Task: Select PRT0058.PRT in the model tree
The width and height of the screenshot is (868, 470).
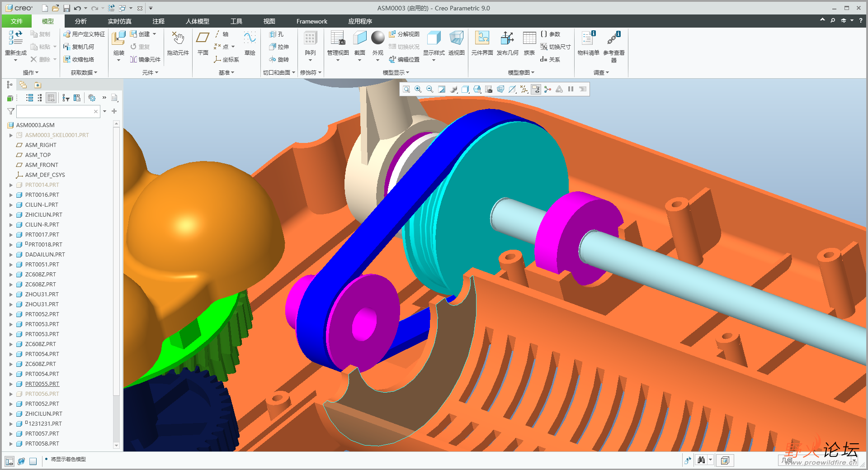Action: click(x=42, y=444)
